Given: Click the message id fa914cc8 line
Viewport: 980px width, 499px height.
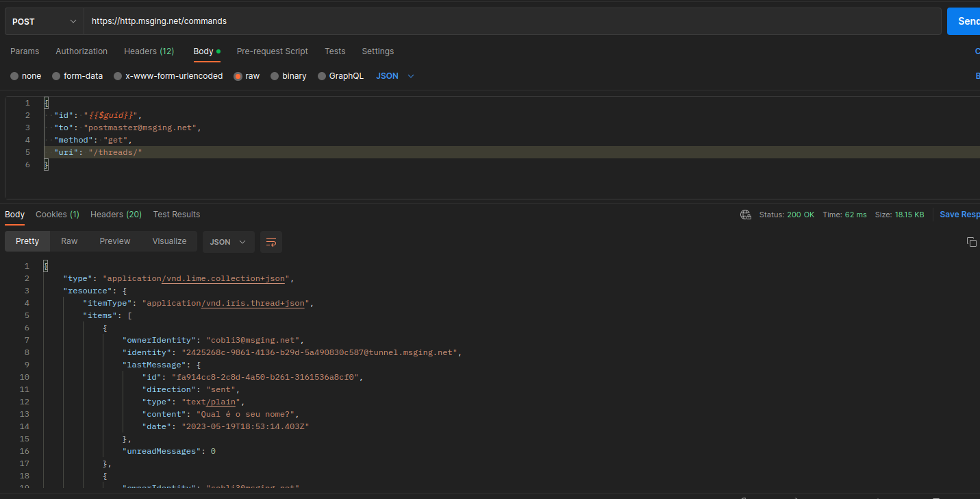Looking at the screenshot, I should (253, 377).
